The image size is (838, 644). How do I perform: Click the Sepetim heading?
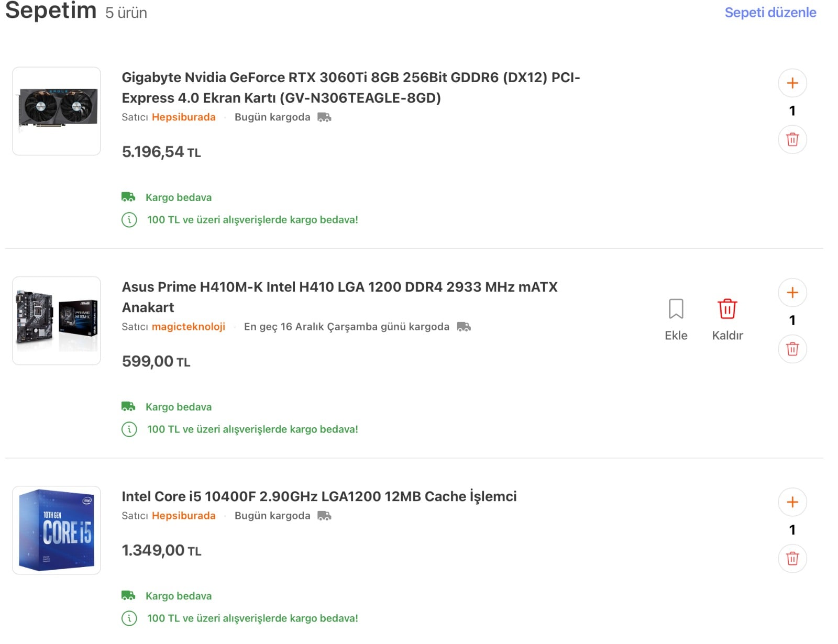[51, 10]
